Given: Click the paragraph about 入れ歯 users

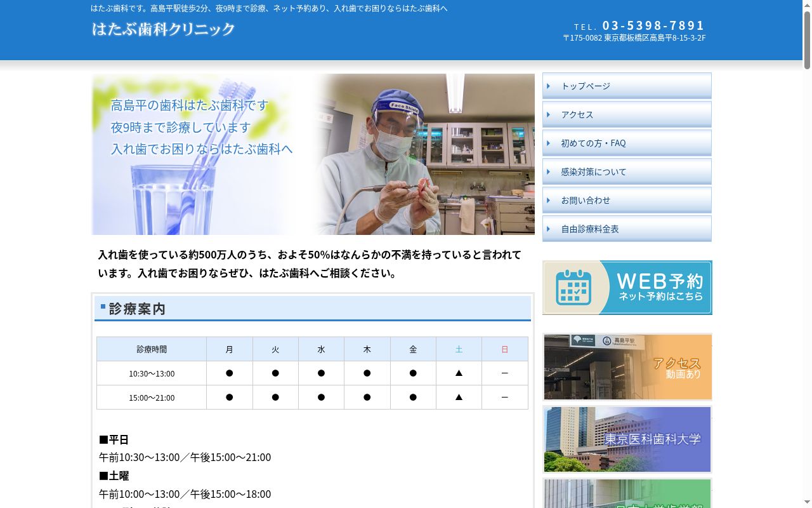Looking at the screenshot, I should [x=310, y=264].
